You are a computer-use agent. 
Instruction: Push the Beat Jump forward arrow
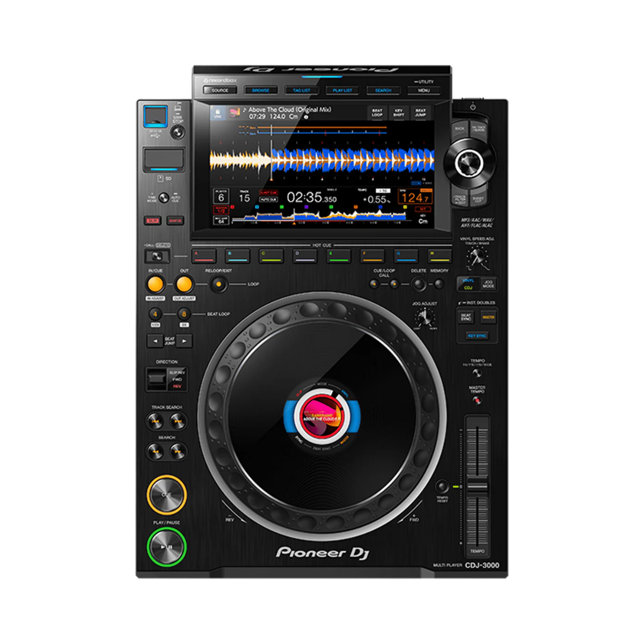tap(184, 341)
